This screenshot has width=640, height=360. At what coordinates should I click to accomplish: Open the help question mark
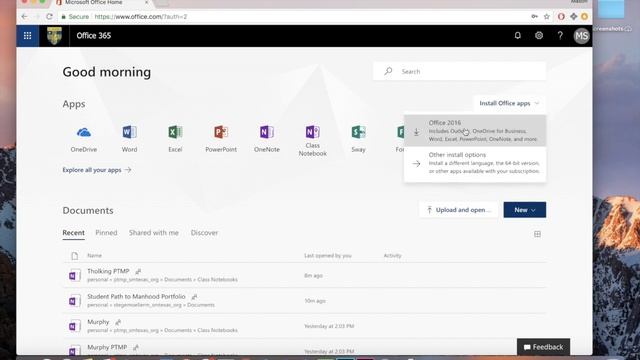click(560, 36)
